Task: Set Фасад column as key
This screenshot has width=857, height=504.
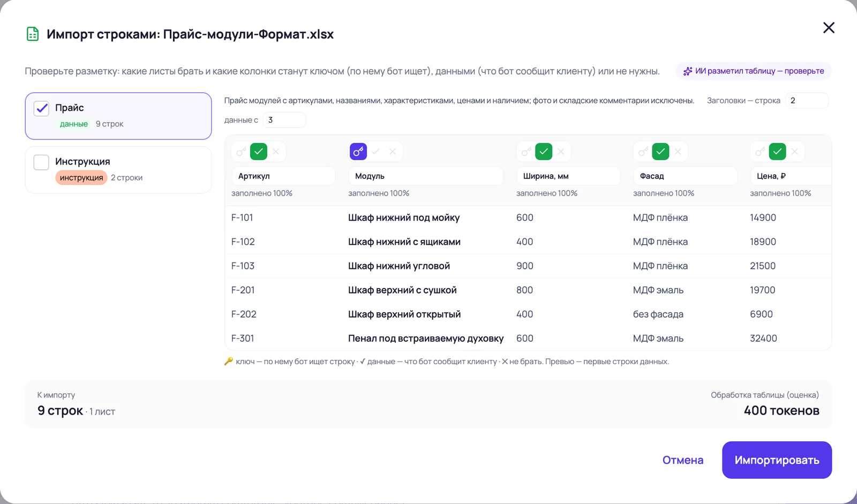Action: (643, 152)
